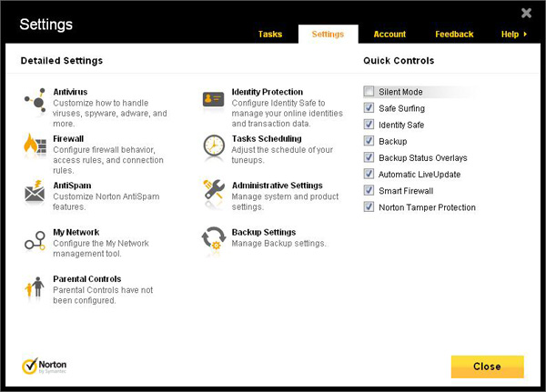Uncheck Norton Tamper Protection

(x=369, y=206)
